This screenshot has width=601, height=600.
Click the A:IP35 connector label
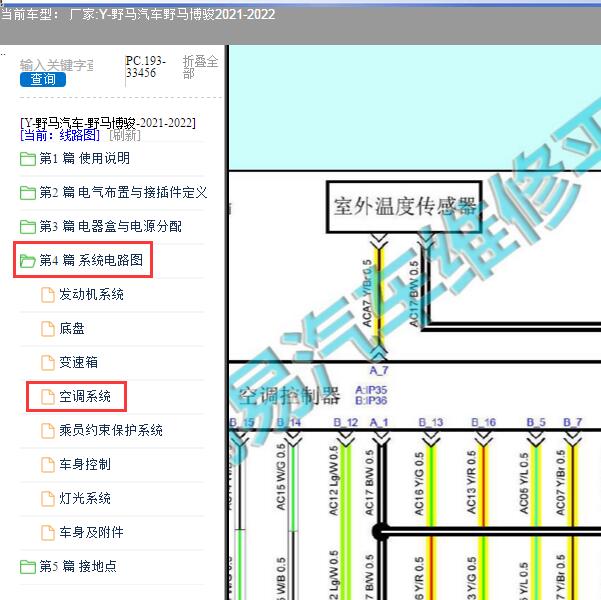(371, 390)
